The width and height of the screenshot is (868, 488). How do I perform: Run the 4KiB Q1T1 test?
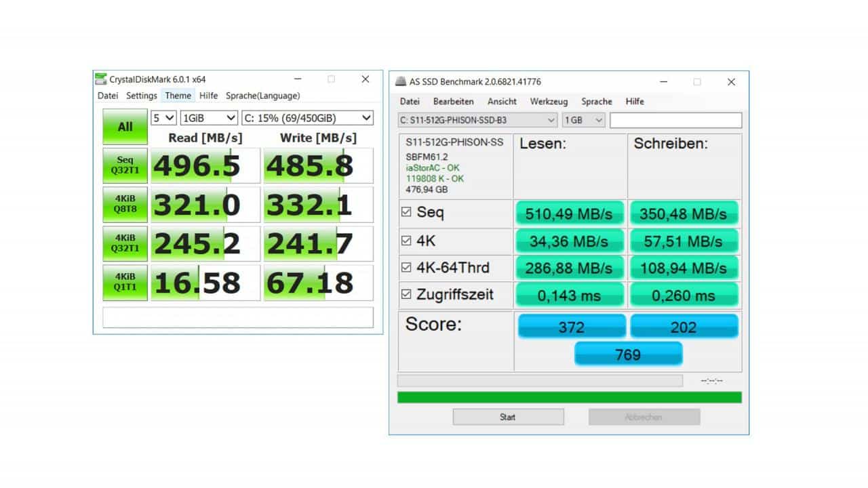124,283
